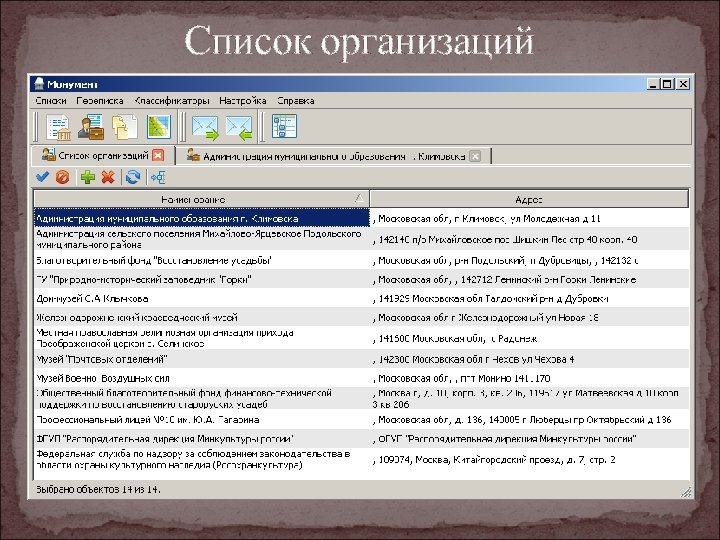
Task: Close the Администрация Климовска tab
Action: click(x=476, y=156)
